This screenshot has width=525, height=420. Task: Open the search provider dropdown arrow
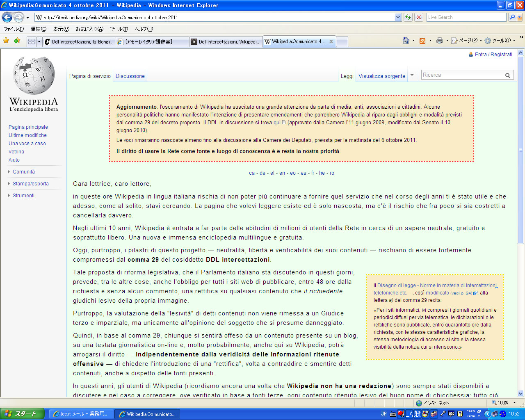click(520, 17)
